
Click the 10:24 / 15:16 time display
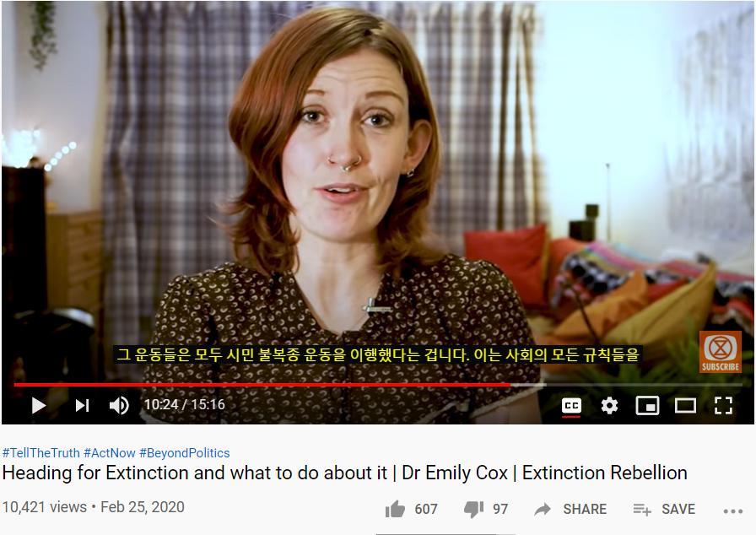[184, 404]
